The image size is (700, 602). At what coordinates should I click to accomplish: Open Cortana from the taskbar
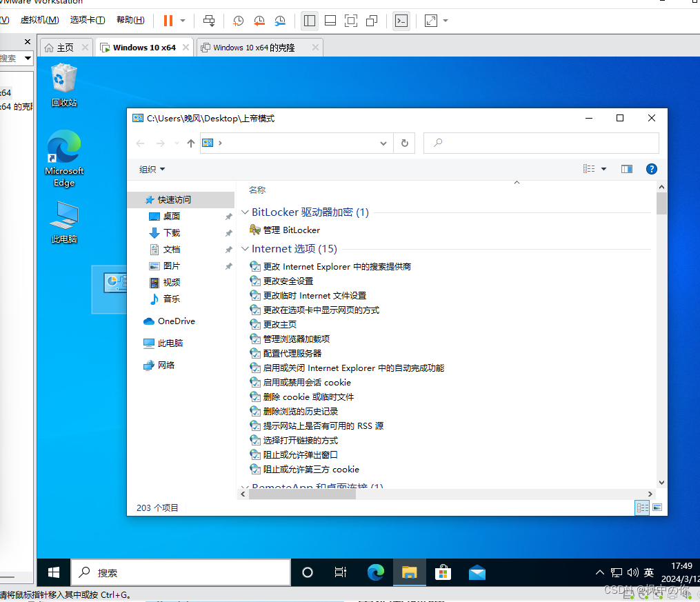pyautogui.click(x=307, y=572)
